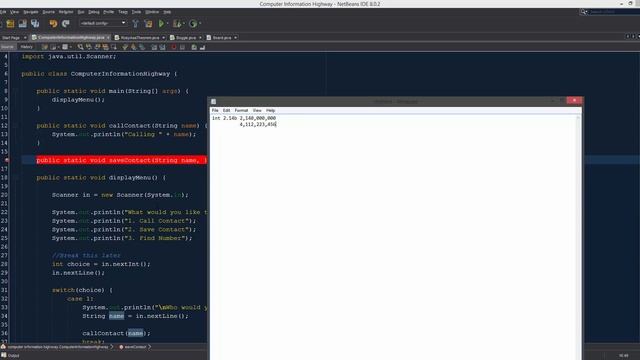The height and width of the screenshot is (360, 640).
Task: Close the ComputerInformationHighway.java tab
Action: coord(108,38)
